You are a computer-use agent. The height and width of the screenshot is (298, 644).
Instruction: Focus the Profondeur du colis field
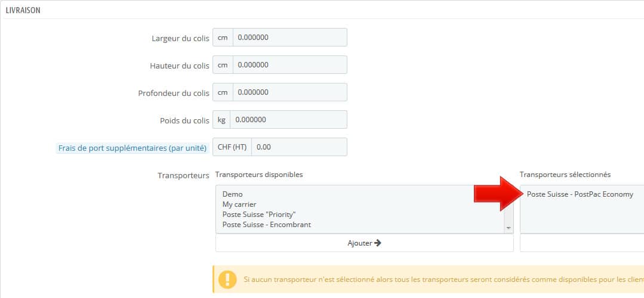pos(289,92)
